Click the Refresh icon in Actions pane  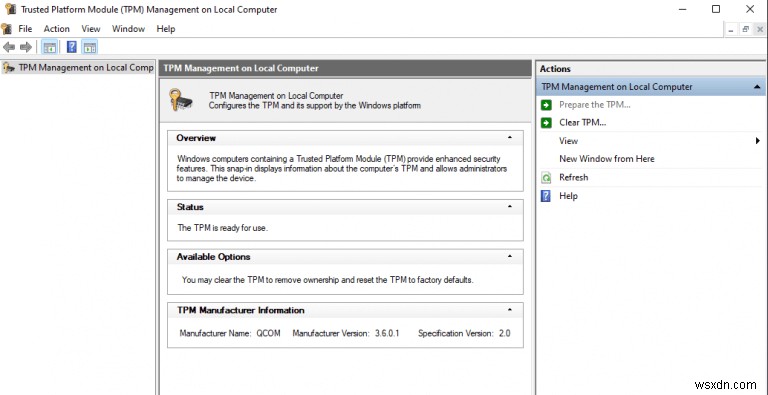tap(546, 177)
